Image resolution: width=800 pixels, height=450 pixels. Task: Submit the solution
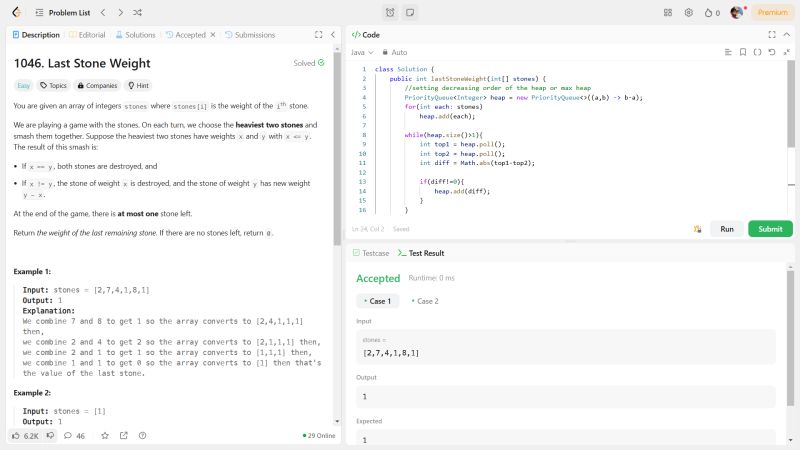click(770, 229)
